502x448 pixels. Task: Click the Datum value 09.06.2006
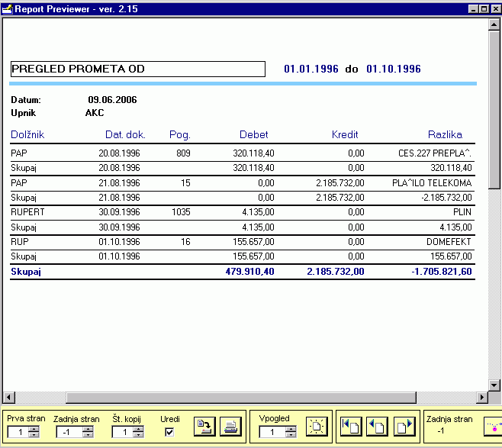click(x=112, y=100)
